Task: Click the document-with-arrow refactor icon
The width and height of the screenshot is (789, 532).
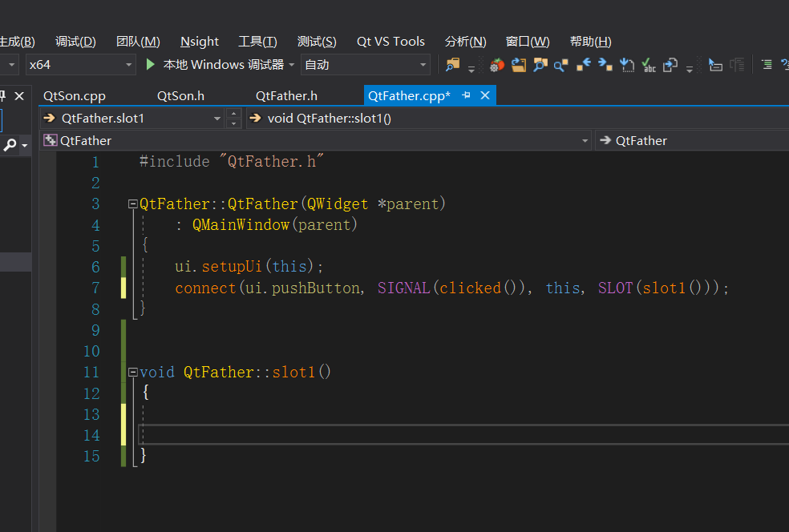Action: point(670,65)
